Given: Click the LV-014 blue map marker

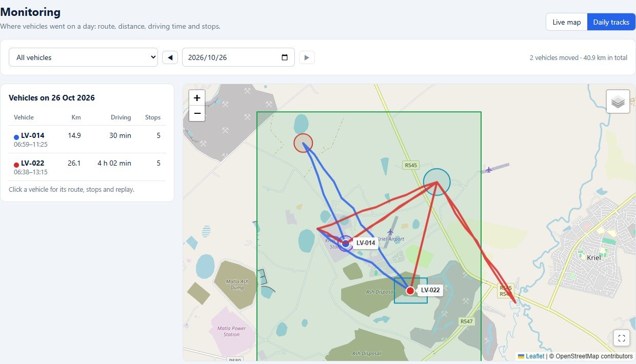Looking at the screenshot, I should pyautogui.click(x=346, y=243).
